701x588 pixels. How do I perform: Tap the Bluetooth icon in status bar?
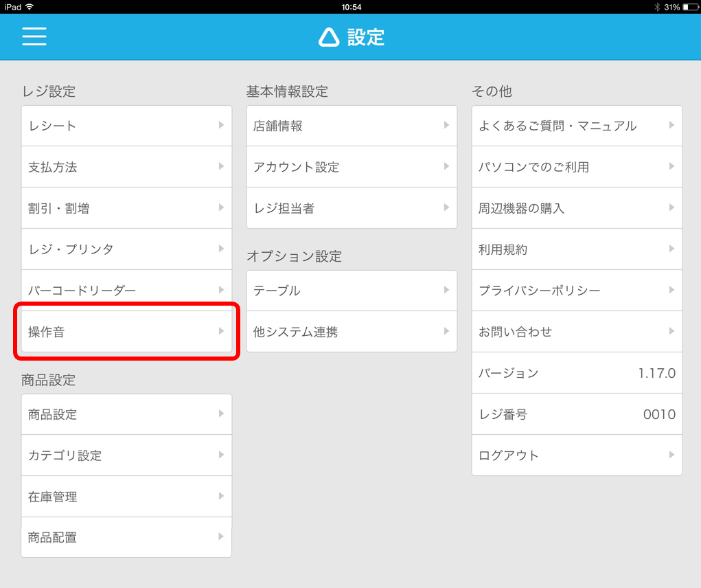point(656,7)
